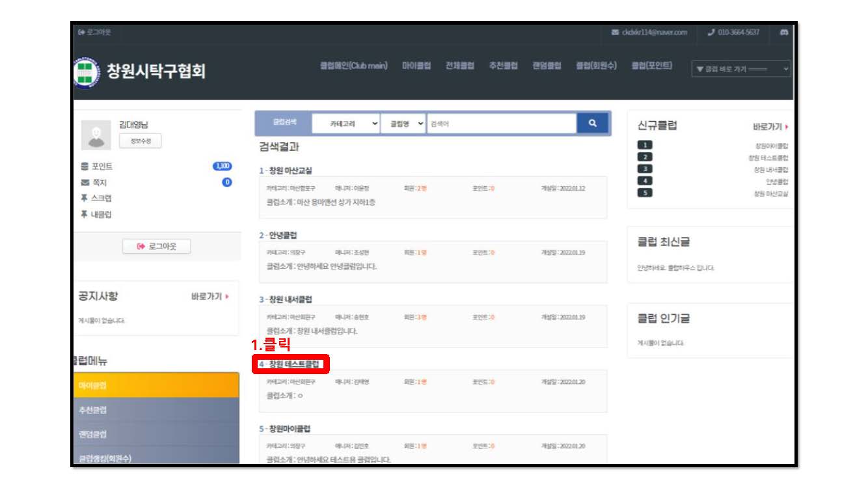
Task: Click the 안녕하세요. 클럽하우스 입니다. recent post
Action: pyautogui.click(x=675, y=267)
